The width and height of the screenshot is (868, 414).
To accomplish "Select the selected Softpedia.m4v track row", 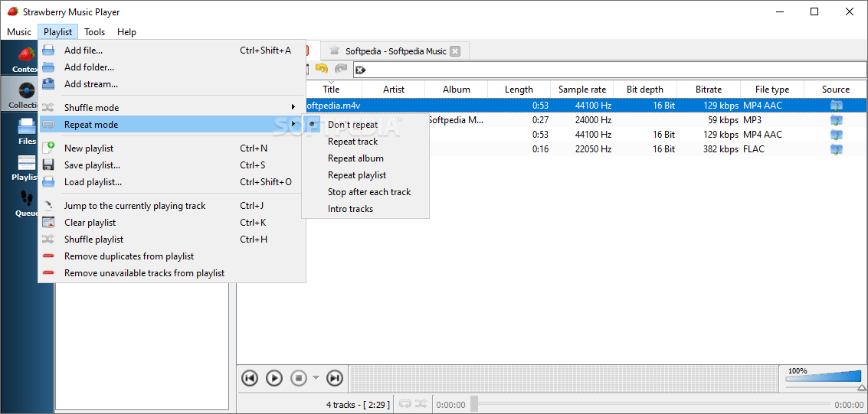I will (x=552, y=105).
